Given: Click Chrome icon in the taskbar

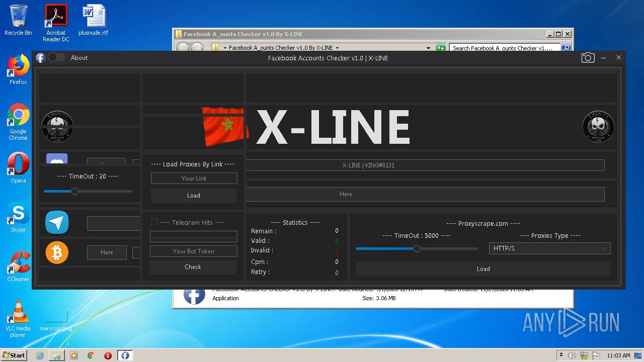Looking at the screenshot, I should pos(91,355).
